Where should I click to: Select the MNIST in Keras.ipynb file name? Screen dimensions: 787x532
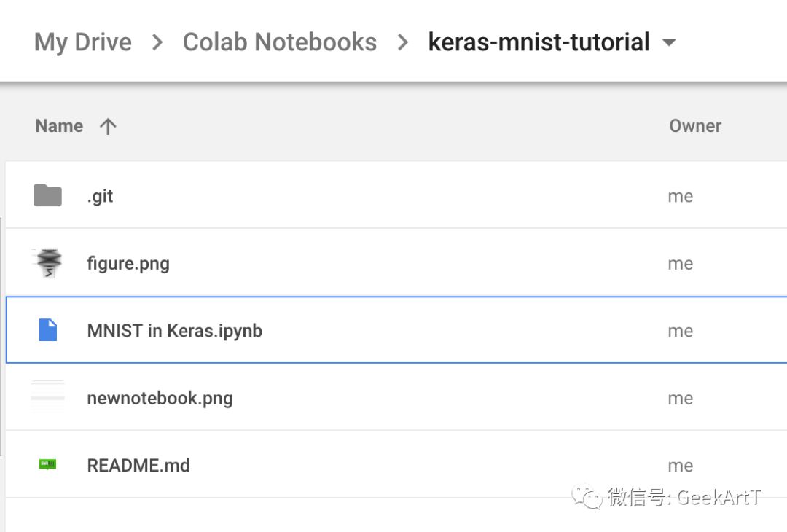point(175,331)
